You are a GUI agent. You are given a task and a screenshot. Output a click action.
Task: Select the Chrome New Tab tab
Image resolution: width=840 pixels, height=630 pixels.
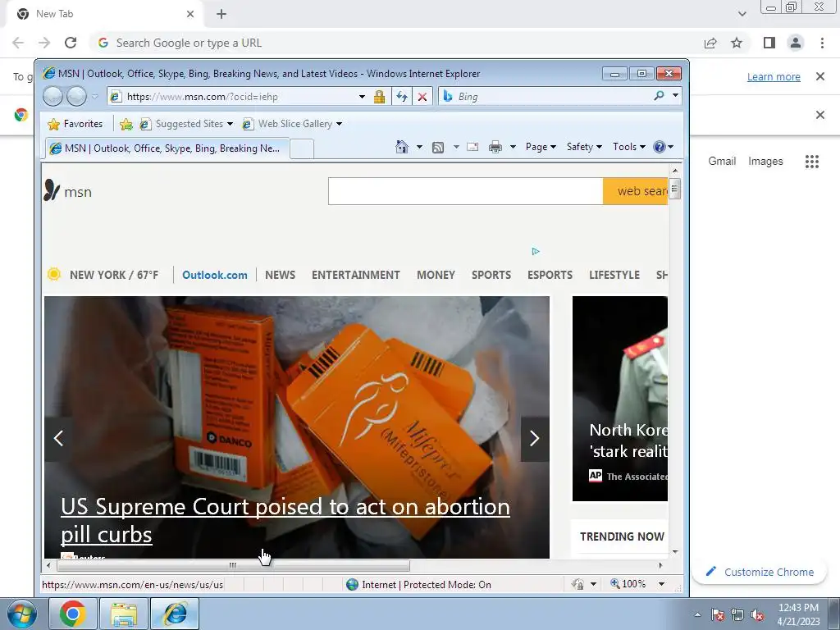[104, 15]
